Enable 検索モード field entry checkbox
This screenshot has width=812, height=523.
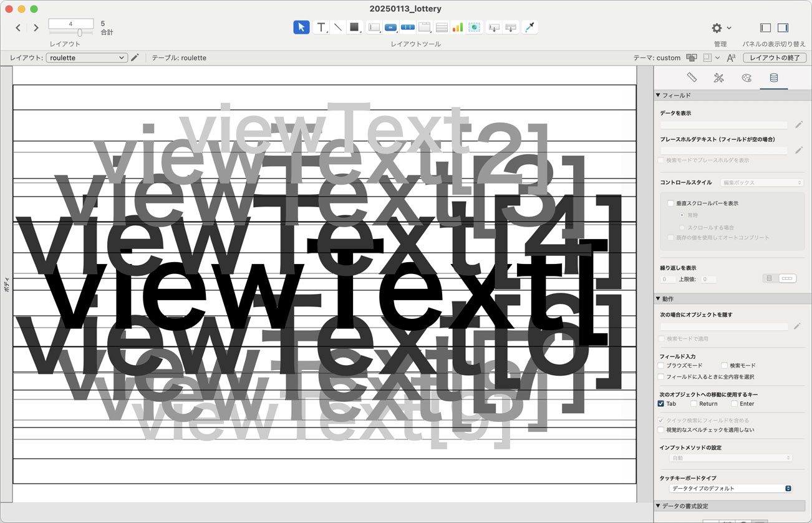(724, 365)
